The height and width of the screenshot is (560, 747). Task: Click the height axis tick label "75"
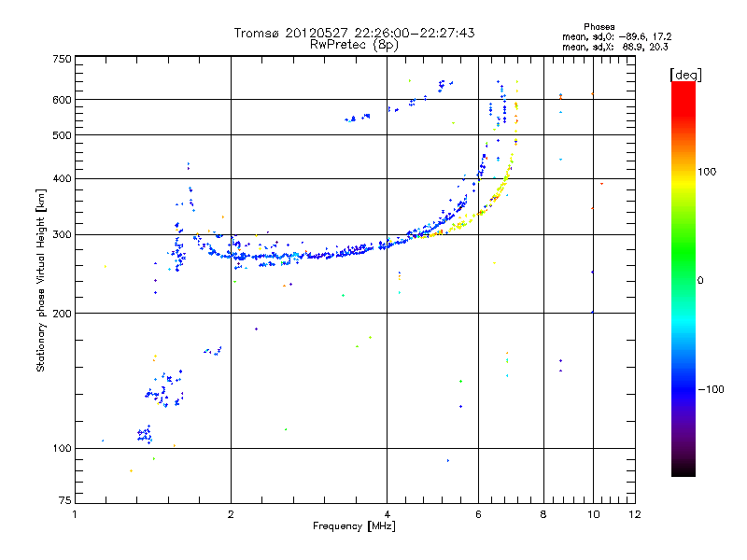click(65, 500)
